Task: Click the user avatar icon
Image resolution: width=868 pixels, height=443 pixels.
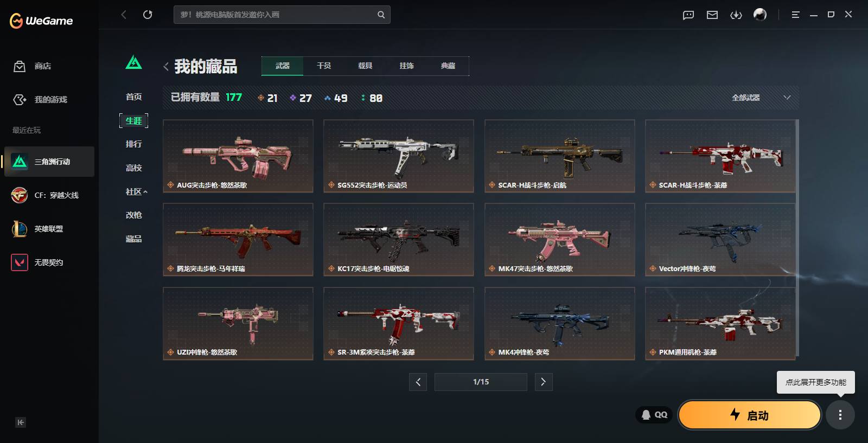Action: pos(760,15)
